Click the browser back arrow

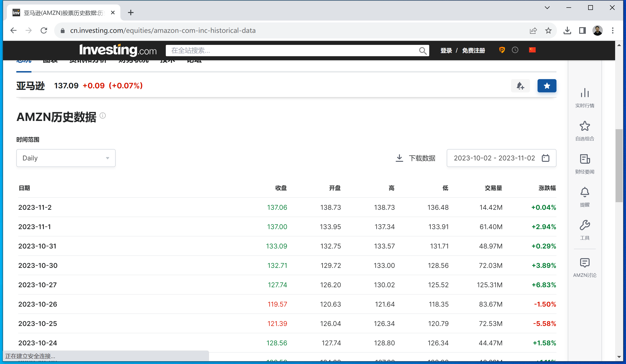coord(13,30)
